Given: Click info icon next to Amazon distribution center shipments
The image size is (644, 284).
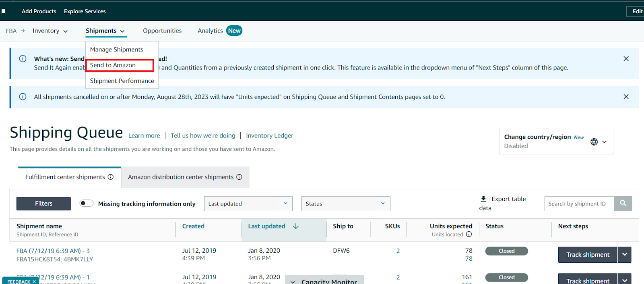Looking at the screenshot, I should point(239,177).
